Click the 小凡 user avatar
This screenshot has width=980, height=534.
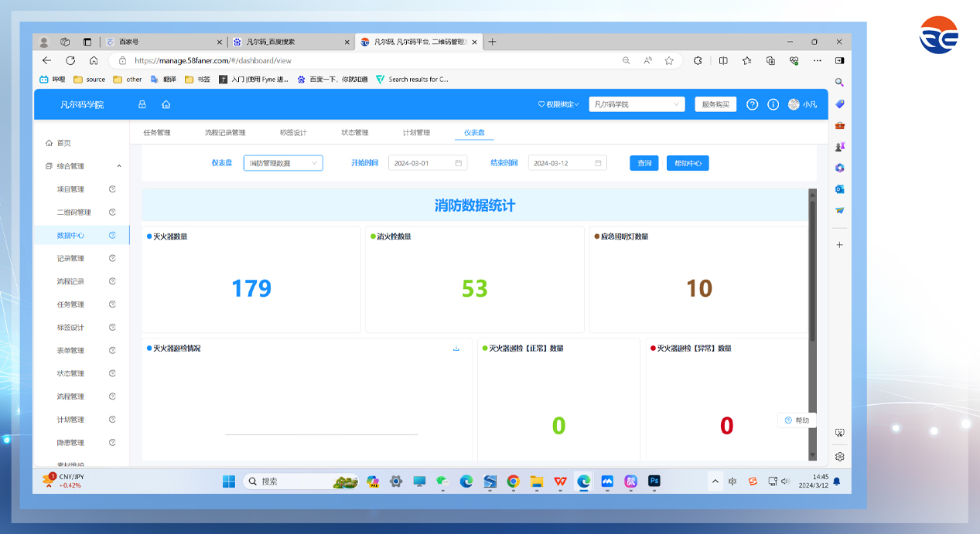coord(794,104)
